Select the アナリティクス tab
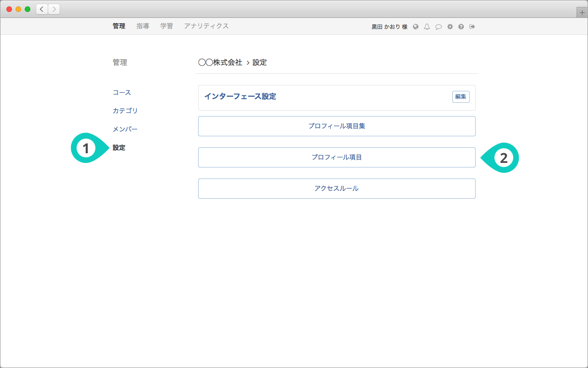Screen dimensions: 588x368 [x=206, y=26]
